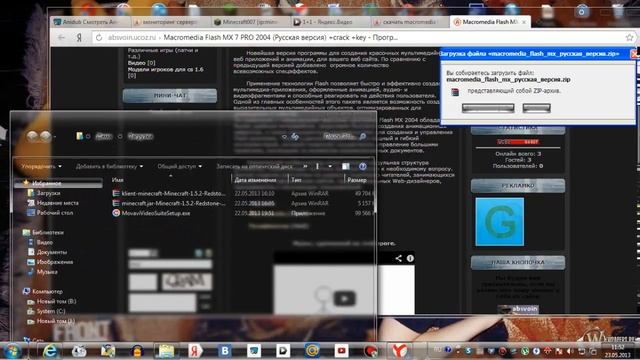Click 'Записать на оптический диск'
640x360 pixels.
click(254, 167)
